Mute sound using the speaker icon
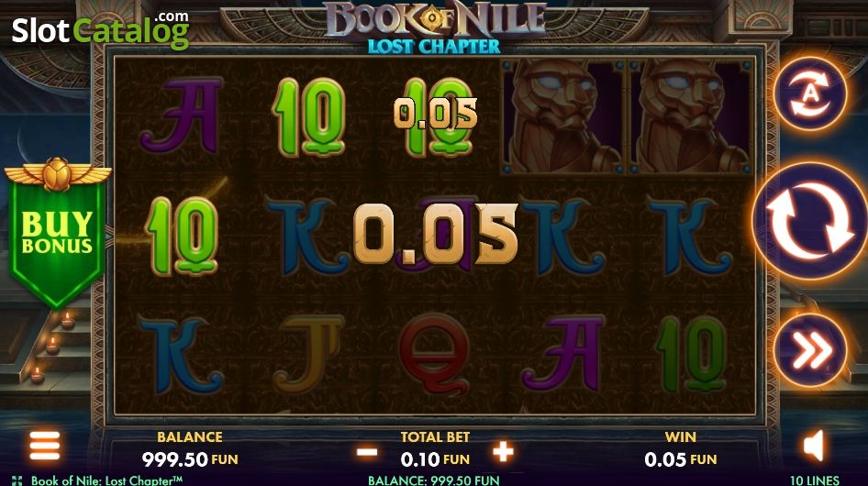This screenshot has width=868, height=486. (x=814, y=447)
